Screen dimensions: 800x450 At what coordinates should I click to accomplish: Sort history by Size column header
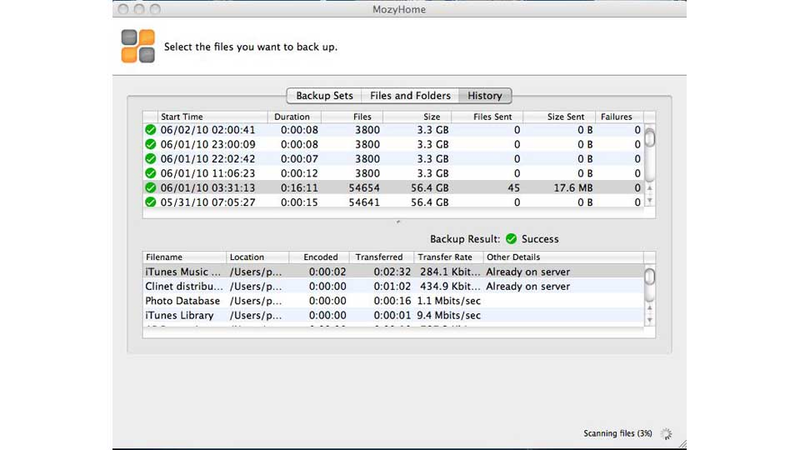(x=417, y=117)
